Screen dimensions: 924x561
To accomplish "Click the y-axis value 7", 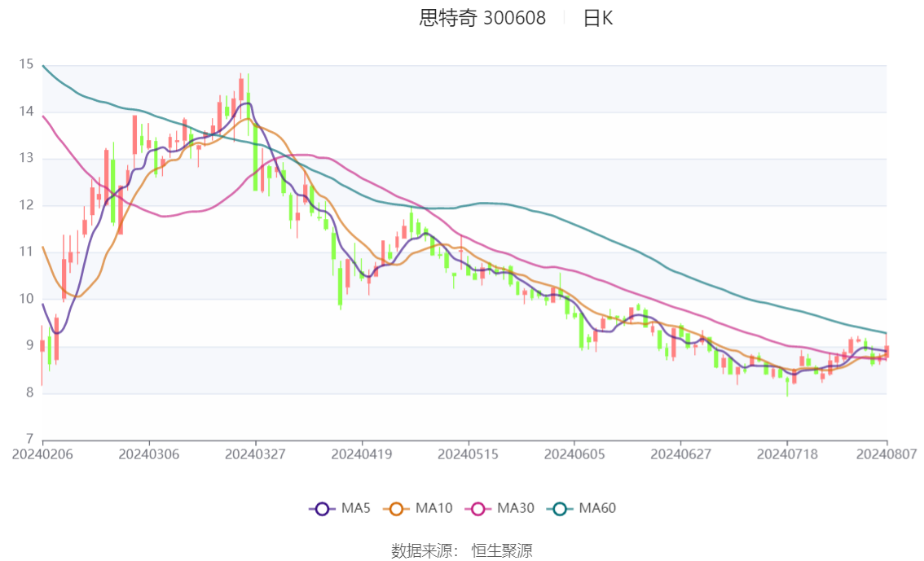I will tap(29, 439).
